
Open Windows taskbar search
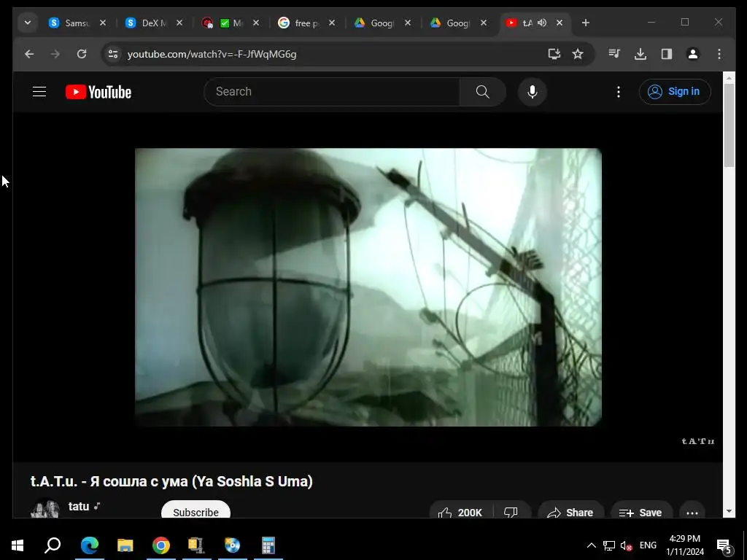pyautogui.click(x=53, y=545)
